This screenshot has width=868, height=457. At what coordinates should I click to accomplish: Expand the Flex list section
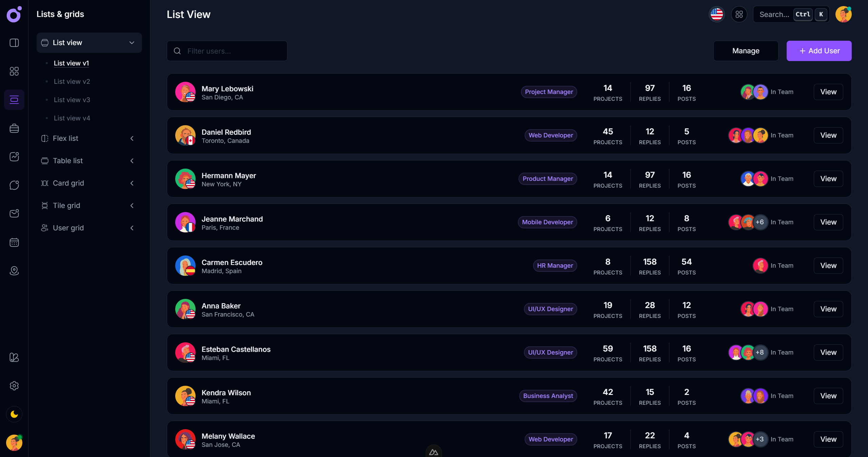(x=132, y=138)
